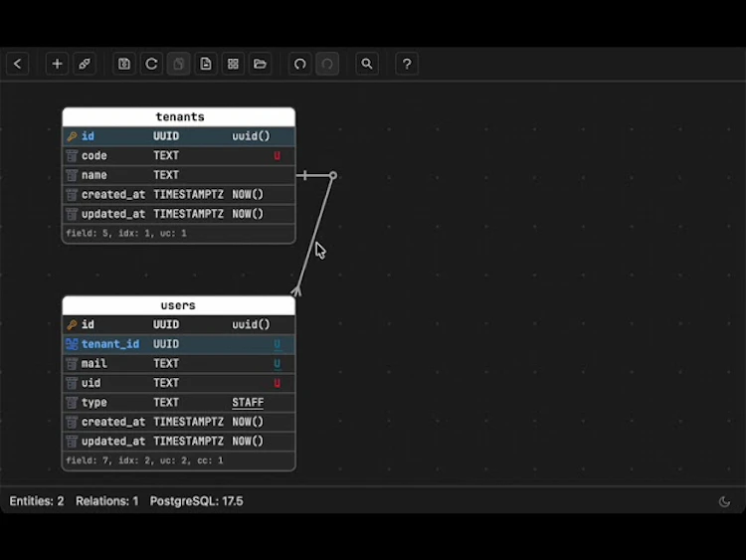Click the U marker on tenant_id row

[x=277, y=344]
